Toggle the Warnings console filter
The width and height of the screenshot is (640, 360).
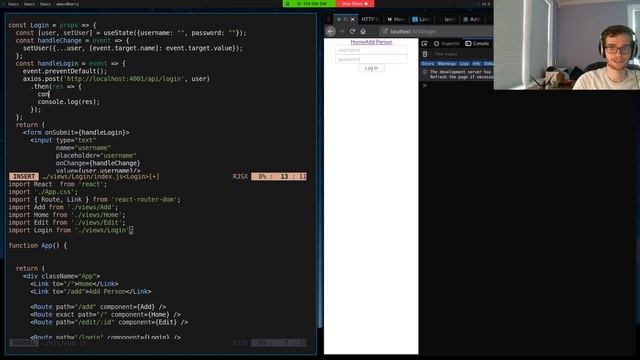click(x=447, y=64)
